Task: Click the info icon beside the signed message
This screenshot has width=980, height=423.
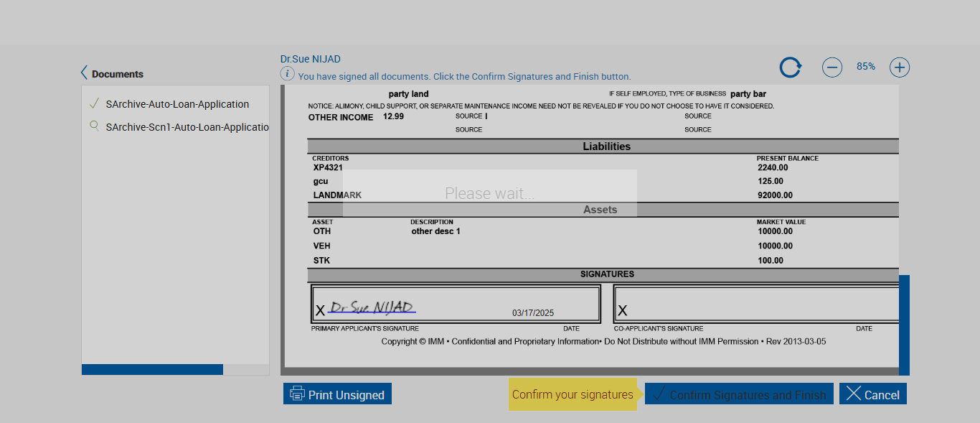Action: 287,73
